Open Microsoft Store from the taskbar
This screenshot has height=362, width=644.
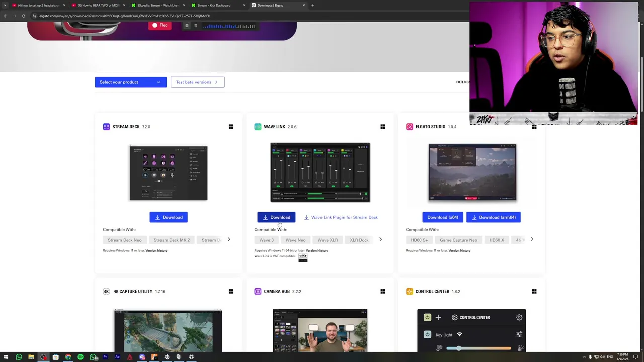(x=55, y=357)
